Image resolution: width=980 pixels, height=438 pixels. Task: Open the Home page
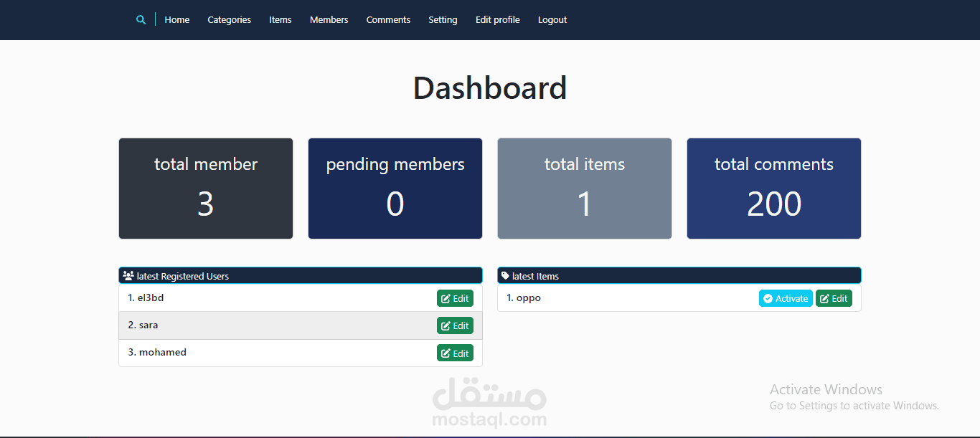176,19
